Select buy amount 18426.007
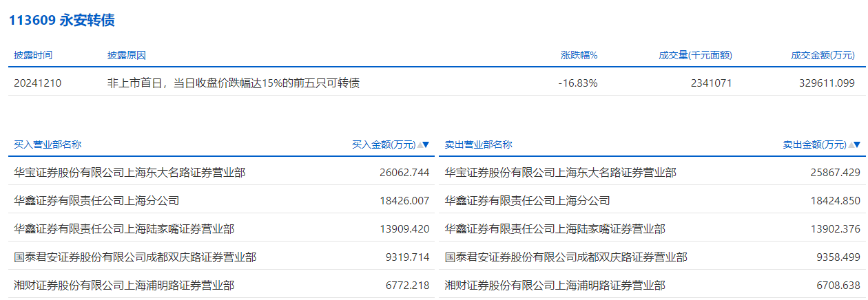Image resolution: width=868 pixels, height=300 pixels. (x=404, y=201)
